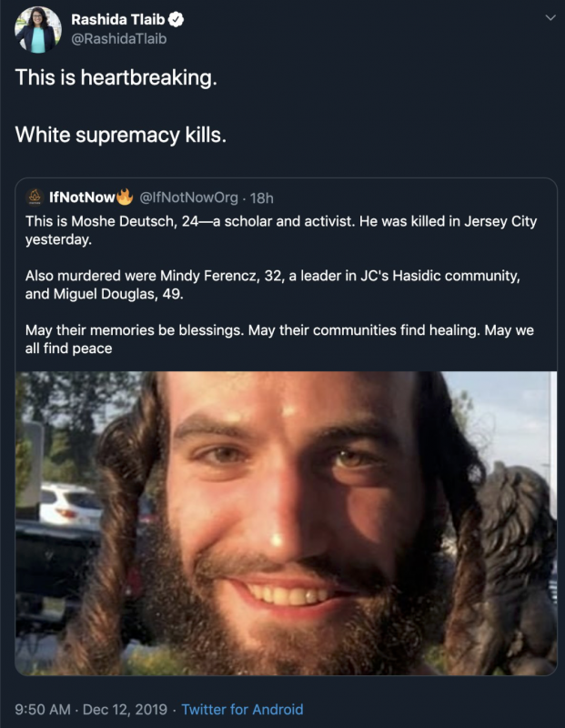
Task: Visit the @RashidaTlaib handle
Action: point(119,39)
